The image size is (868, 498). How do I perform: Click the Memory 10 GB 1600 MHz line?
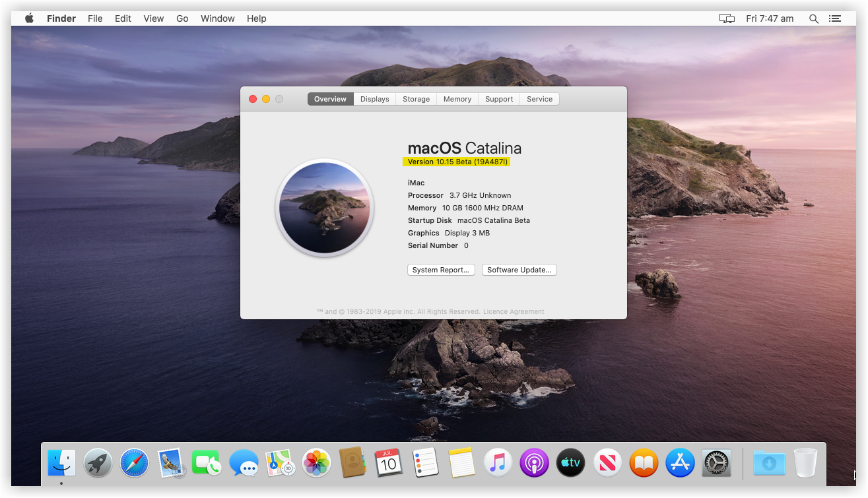[465, 208]
